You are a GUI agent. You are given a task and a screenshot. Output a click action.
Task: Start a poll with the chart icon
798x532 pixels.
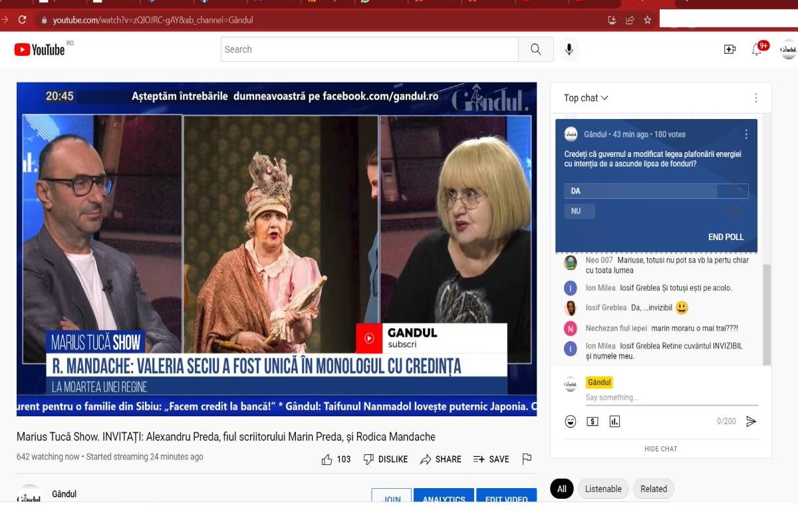[614, 421]
